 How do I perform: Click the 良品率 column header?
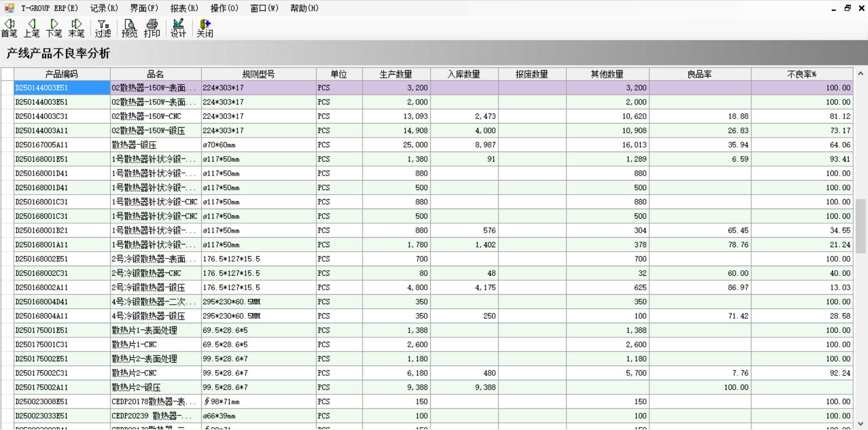[x=700, y=74]
